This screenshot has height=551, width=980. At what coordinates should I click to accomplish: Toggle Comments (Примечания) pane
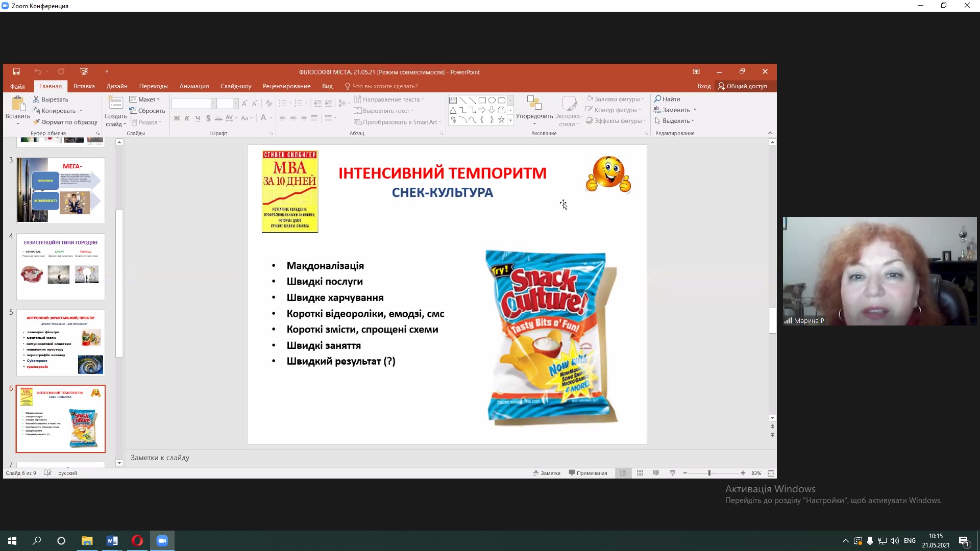(588, 473)
